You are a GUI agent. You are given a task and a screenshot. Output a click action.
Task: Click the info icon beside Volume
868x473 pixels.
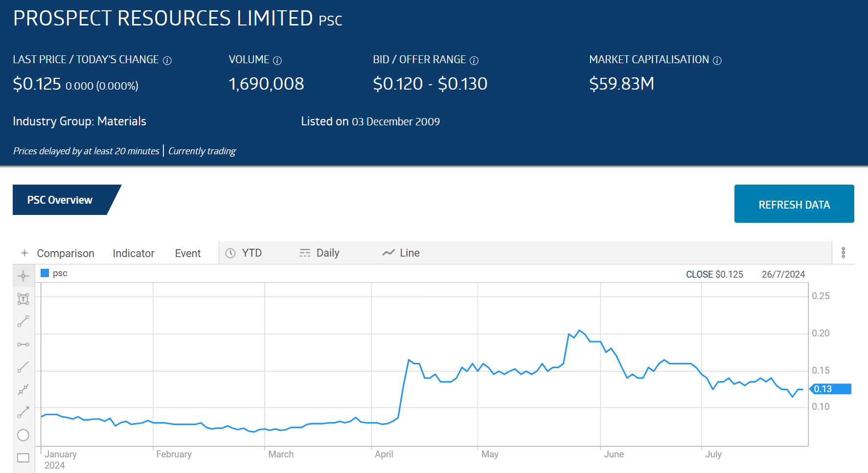[x=277, y=60]
